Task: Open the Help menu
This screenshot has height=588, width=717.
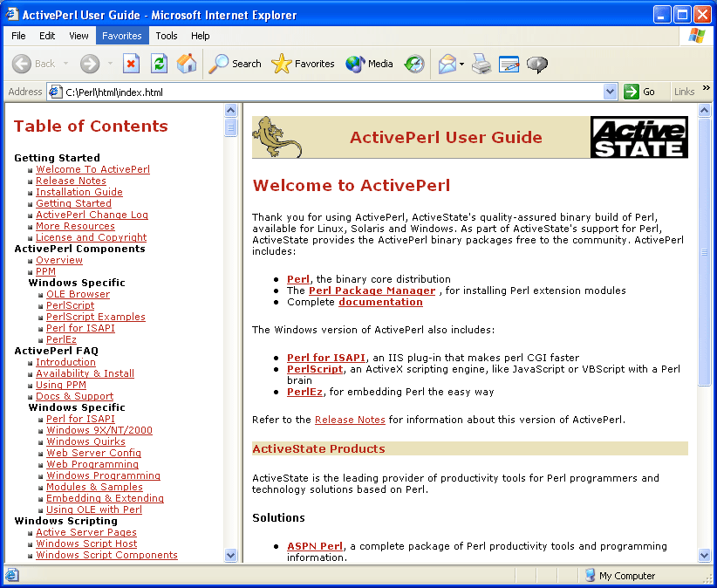Action: point(201,36)
